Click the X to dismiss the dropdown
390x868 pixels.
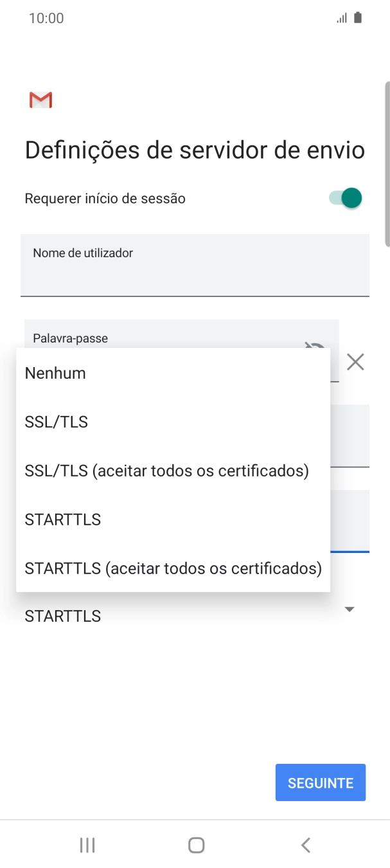355,362
